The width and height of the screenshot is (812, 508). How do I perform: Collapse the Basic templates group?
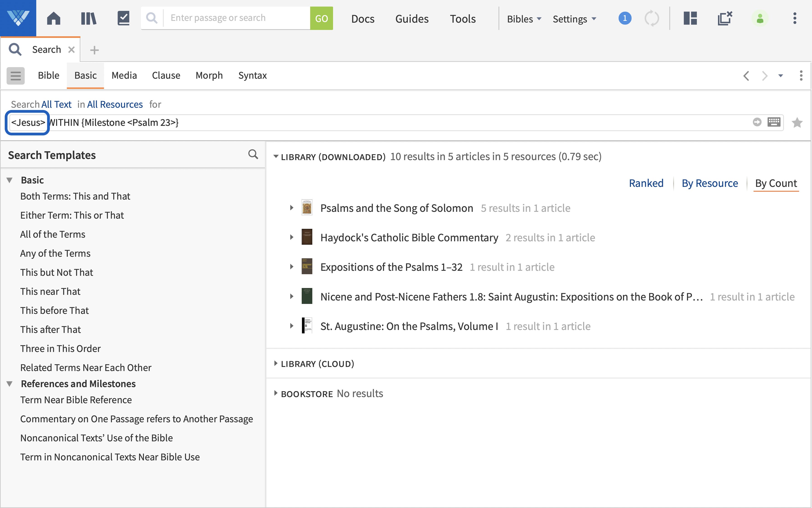coord(10,180)
